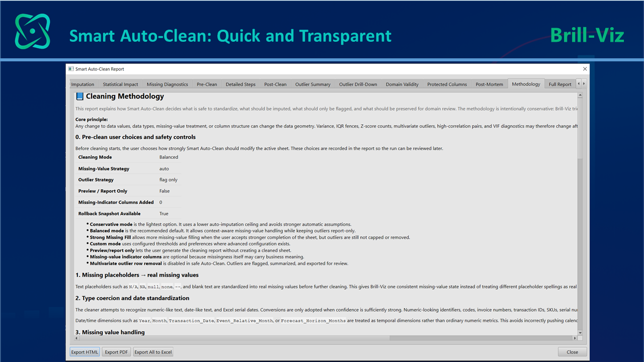This screenshot has height=362, width=644.
Task: Click the Brill-Viz atom logo icon
Action: coord(33,31)
